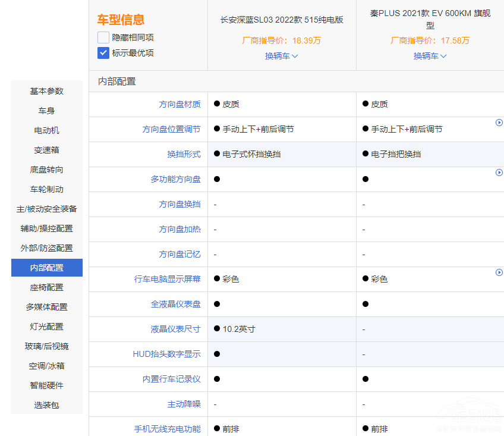
Task: Click play icon in 方向盘位置调节 row
Action: [x=499, y=123]
